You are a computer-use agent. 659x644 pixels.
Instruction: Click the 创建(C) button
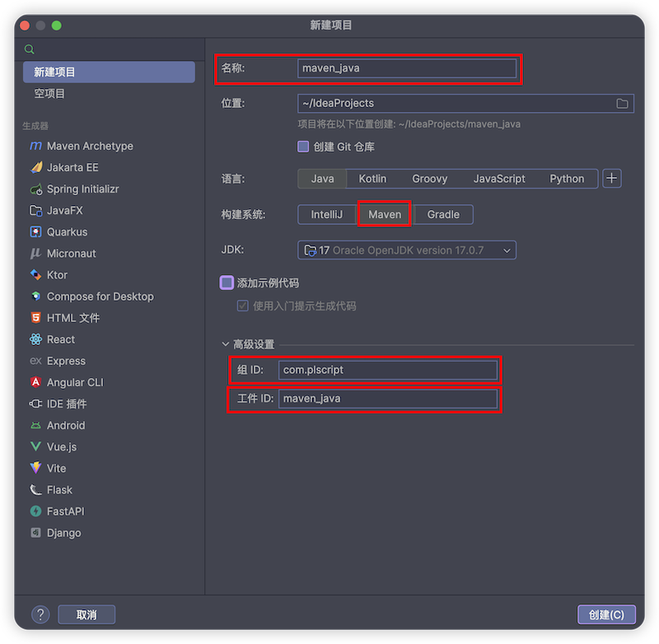click(606, 614)
